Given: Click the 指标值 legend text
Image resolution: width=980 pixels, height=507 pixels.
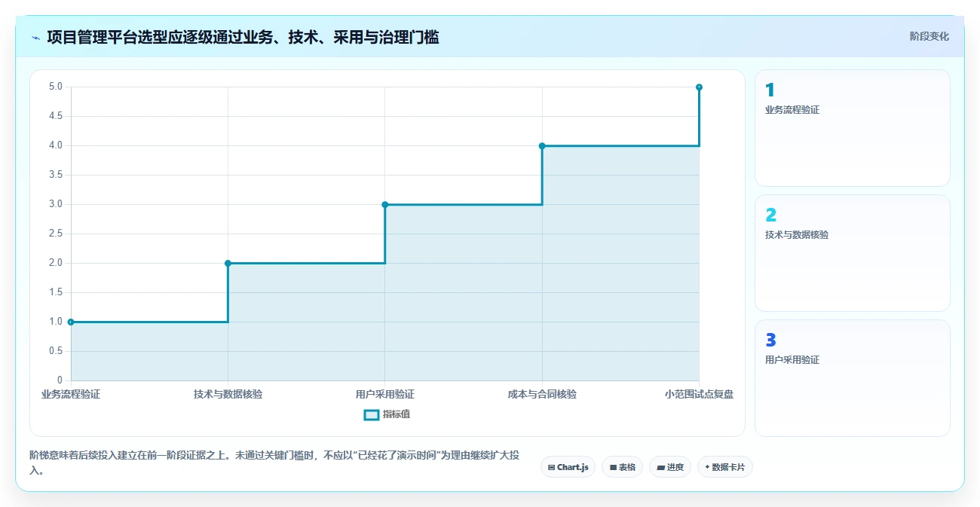Looking at the screenshot, I should (397, 414).
